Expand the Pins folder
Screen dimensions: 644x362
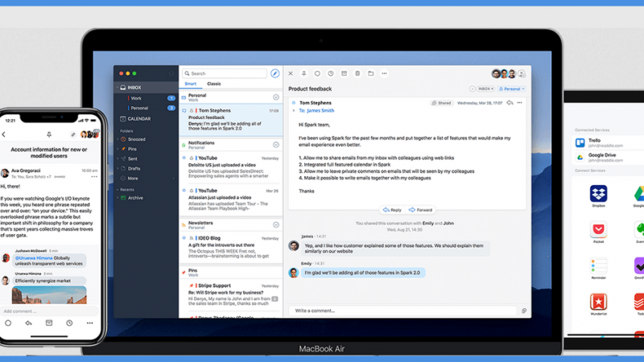coord(118,149)
